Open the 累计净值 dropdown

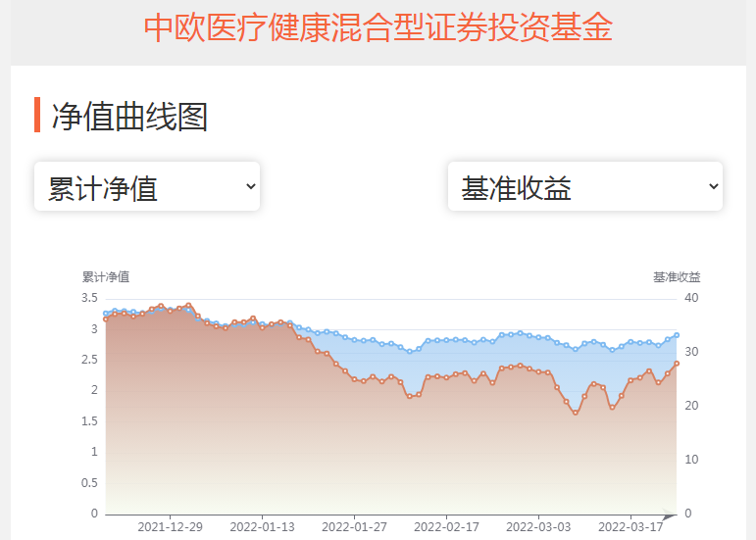[147, 186]
